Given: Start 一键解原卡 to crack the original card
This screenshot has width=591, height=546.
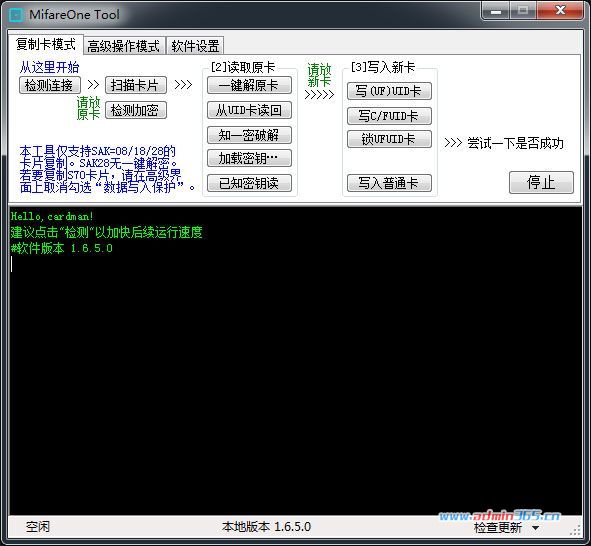Looking at the screenshot, I should (x=249, y=85).
